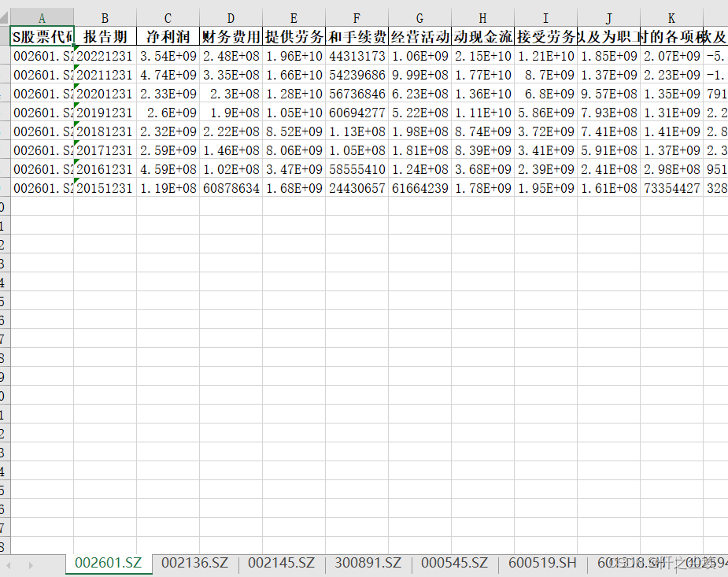Click the 财务费用 header cell
The image size is (728, 577).
(231, 37)
